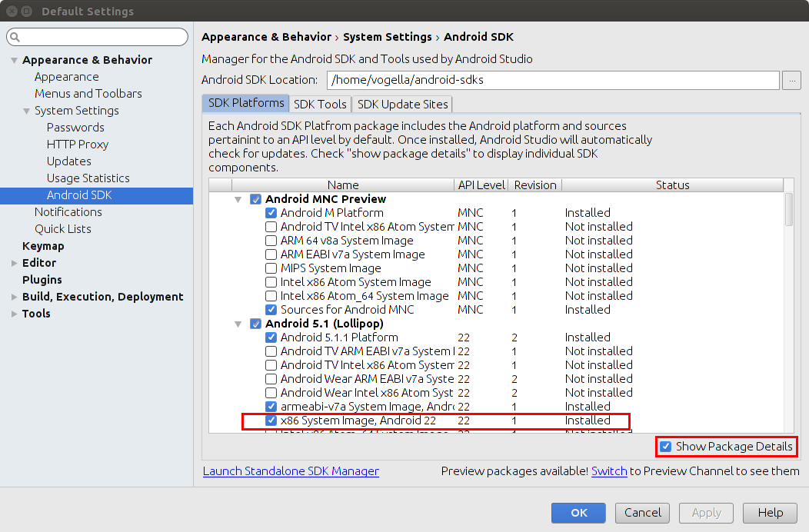
Task: Click the SDK table vertical scrollbar
Action: (x=789, y=210)
